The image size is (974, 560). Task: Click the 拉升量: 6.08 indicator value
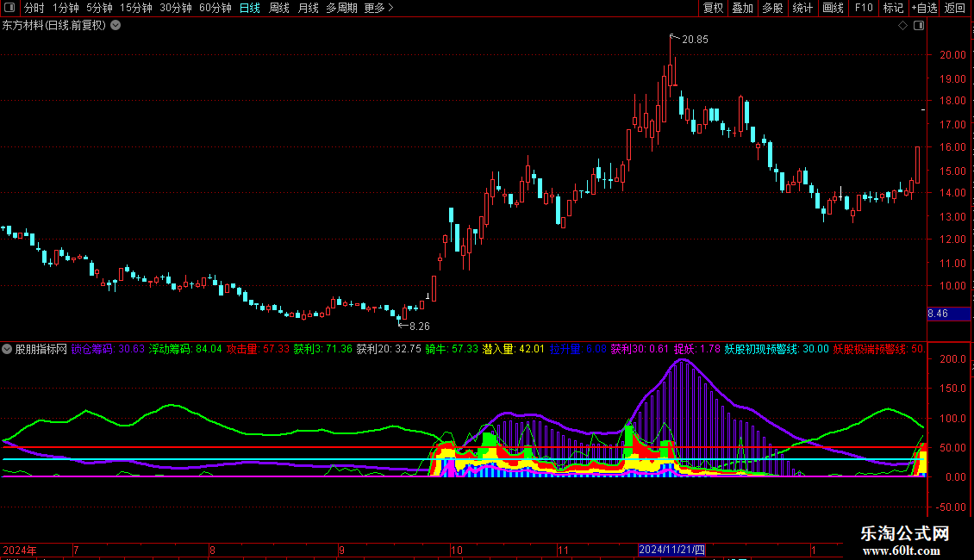click(578, 349)
